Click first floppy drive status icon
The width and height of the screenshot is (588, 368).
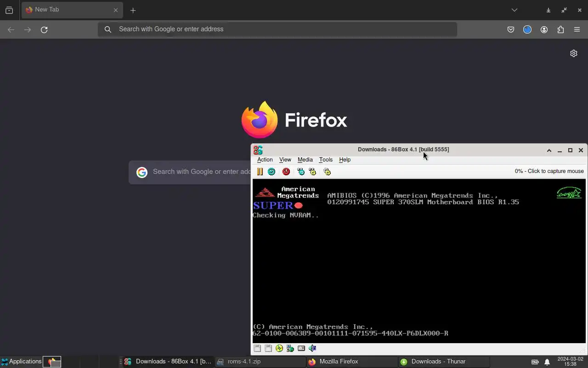tap(257, 348)
